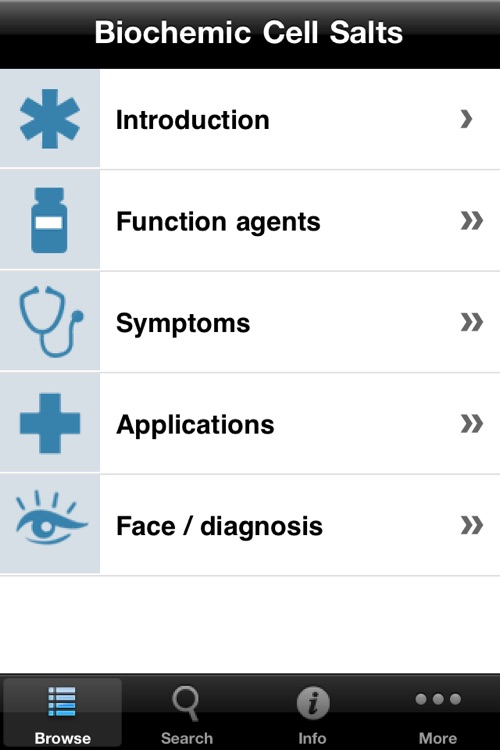This screenshot has height=750, width=500.
Task: Tap the medicine bottle icon
Action: click(x=49, y=221)
